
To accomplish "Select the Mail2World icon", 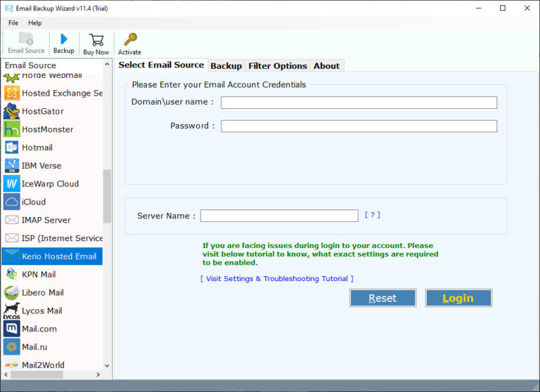I will (x=12, y=365).
